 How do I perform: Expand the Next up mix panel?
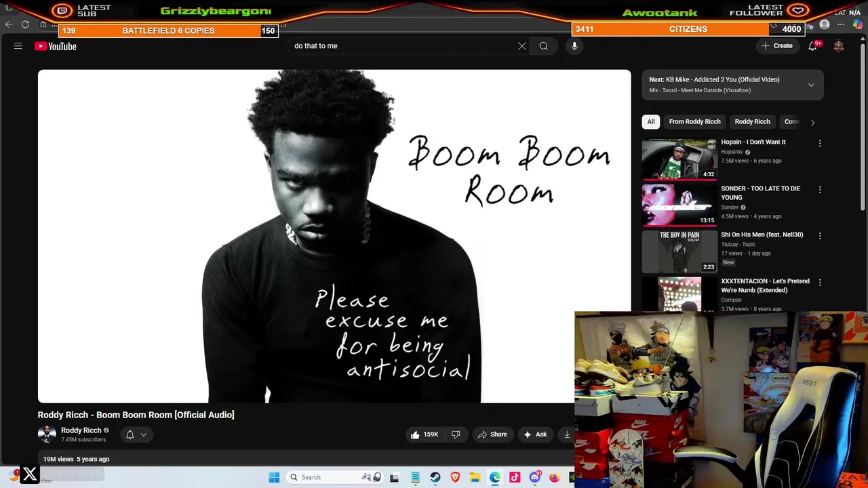point(811,85)
